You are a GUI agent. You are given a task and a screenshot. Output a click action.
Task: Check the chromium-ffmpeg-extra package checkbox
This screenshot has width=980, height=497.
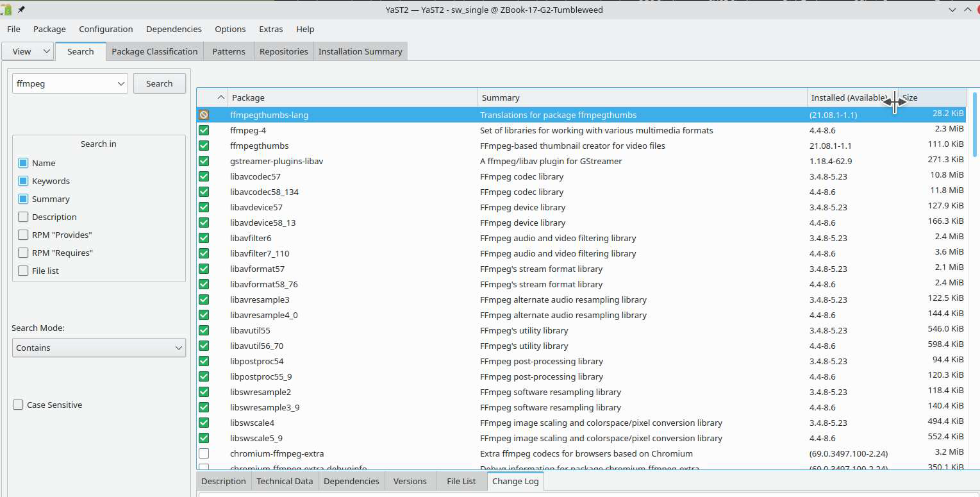204,453
